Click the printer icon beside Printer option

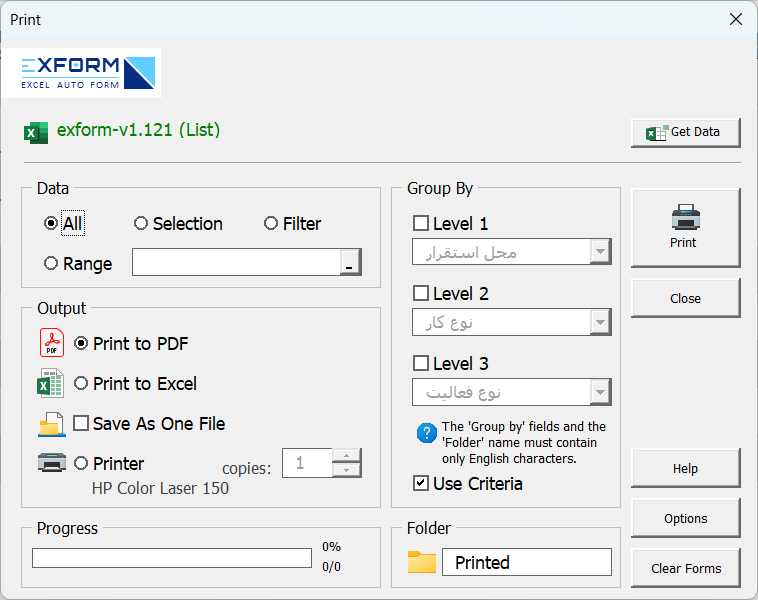tap(52, 462)
